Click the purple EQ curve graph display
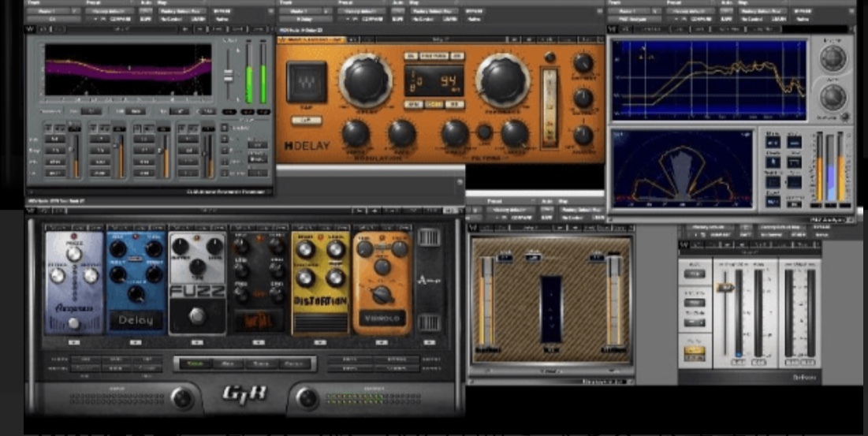Screen dimensions: 868x436 [128, 69]
